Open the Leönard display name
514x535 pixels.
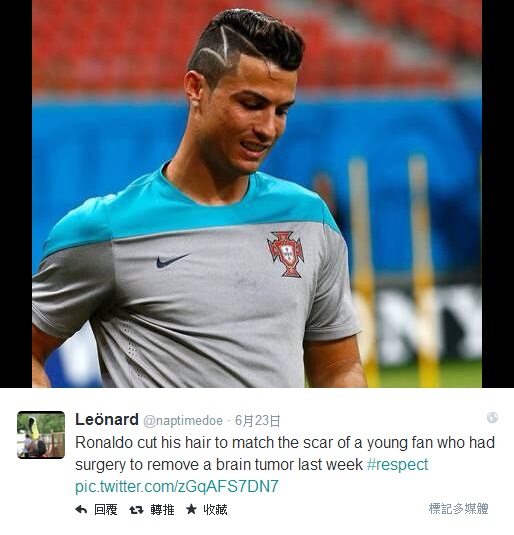point(107,419)
